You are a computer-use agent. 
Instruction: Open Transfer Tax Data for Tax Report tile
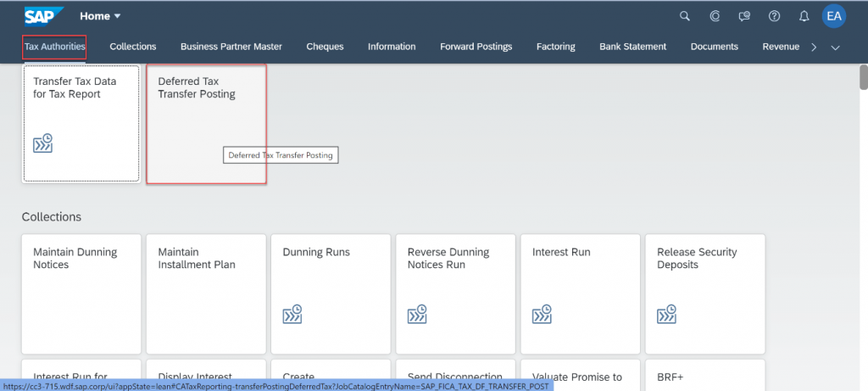81,124
